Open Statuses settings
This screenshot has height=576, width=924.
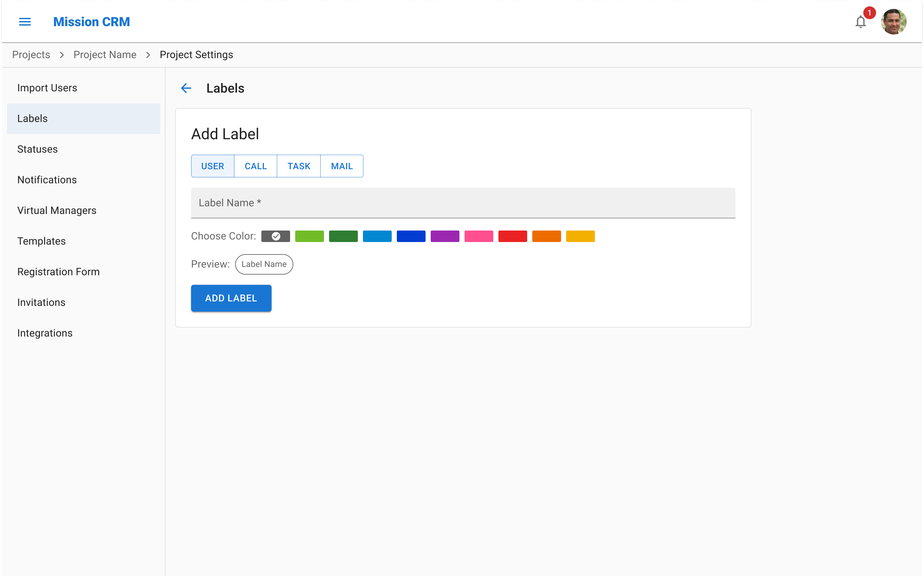pyautogui.click(x=83, y=149)
